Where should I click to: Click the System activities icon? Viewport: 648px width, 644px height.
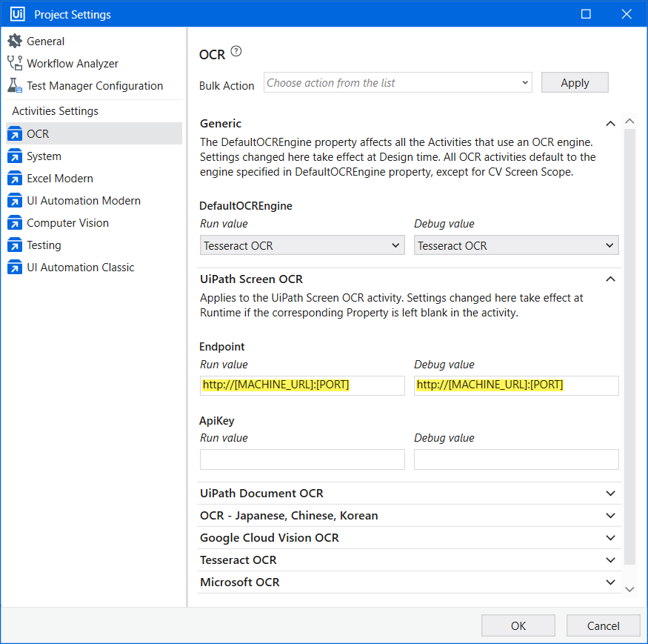coord(15,156)
